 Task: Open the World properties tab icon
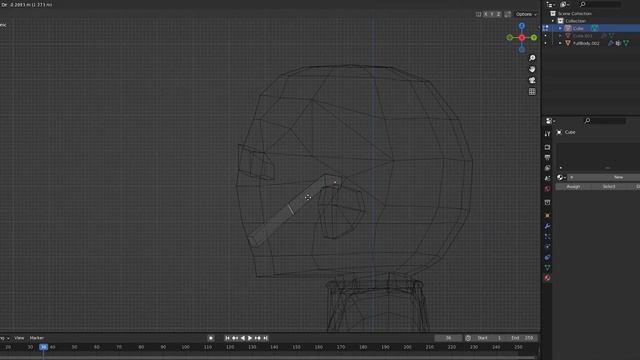[x=547, y=189]
